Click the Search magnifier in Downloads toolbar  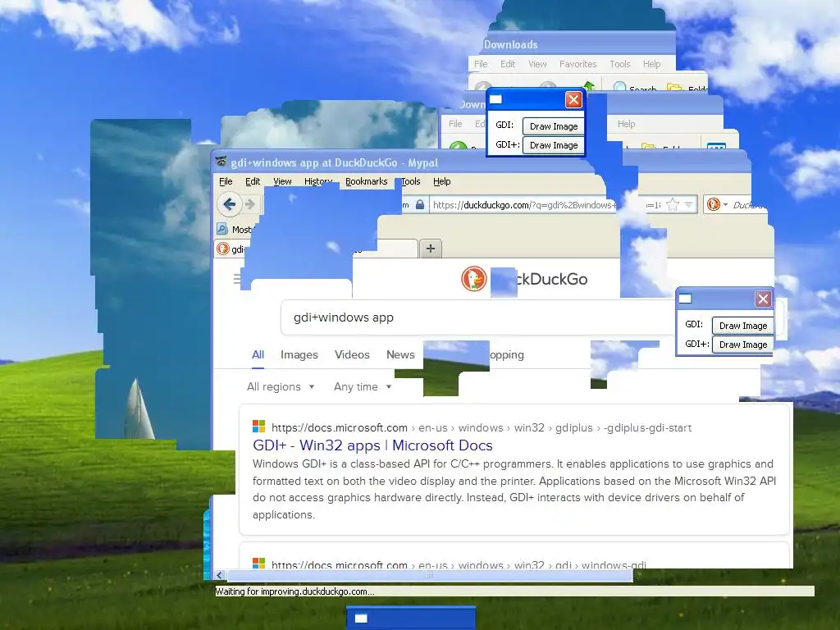coord(620,86)
